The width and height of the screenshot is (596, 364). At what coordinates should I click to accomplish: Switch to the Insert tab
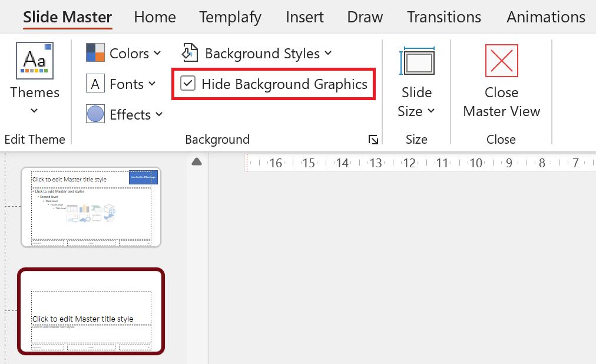[304, 16]
